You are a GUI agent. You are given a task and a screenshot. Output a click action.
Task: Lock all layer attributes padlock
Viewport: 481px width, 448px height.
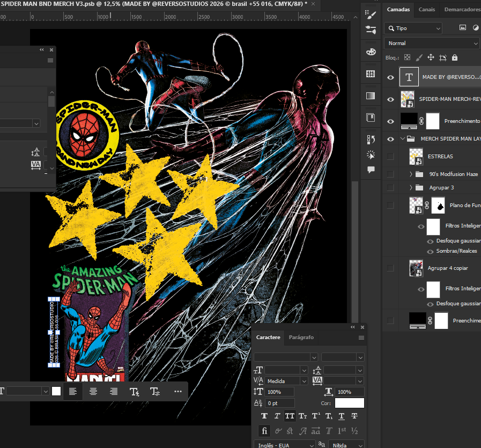pos(455,57)
